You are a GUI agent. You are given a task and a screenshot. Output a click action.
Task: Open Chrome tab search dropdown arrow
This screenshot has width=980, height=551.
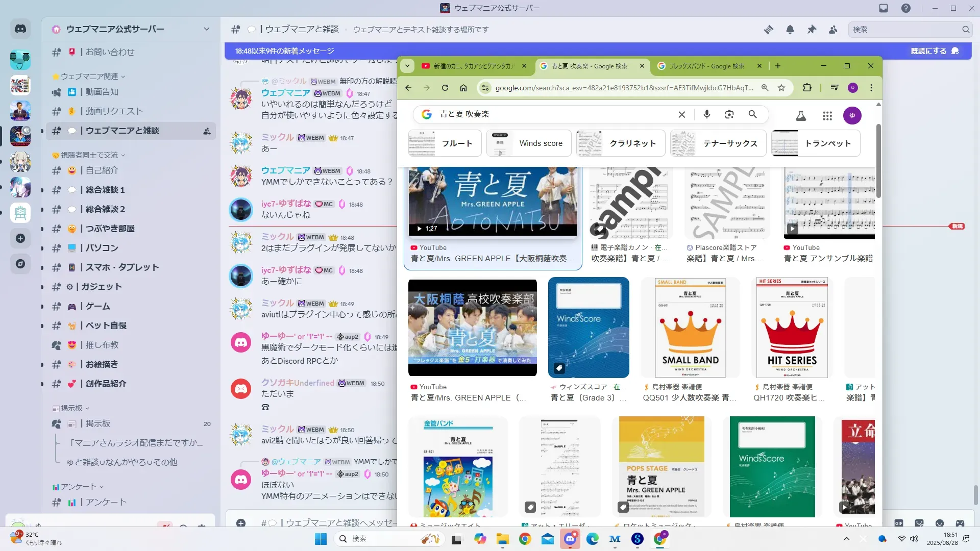click(407, 66)
